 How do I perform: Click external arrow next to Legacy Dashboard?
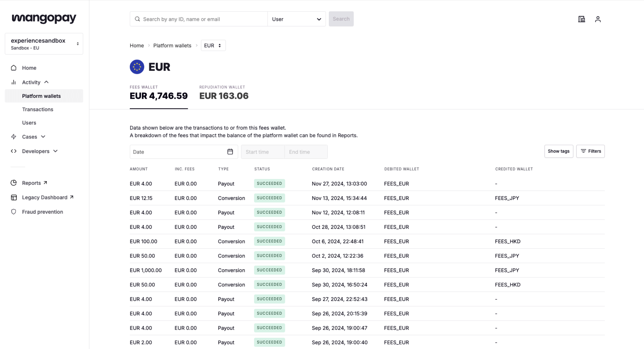[71, 197]
